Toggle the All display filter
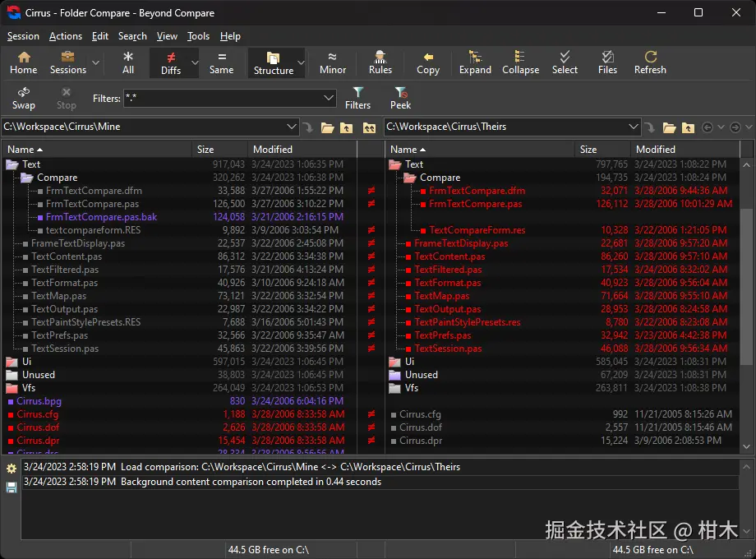The image size is (756, 559). pyautogui.click(x=127, y=62)
